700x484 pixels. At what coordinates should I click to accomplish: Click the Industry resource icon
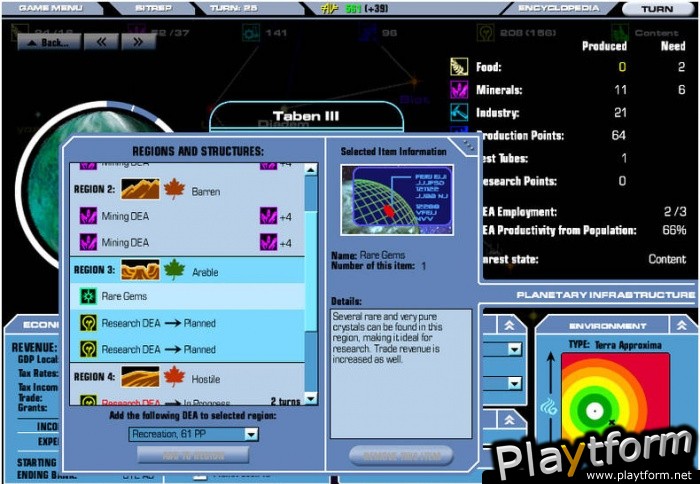pyautogui.click(x=459, y=113)
